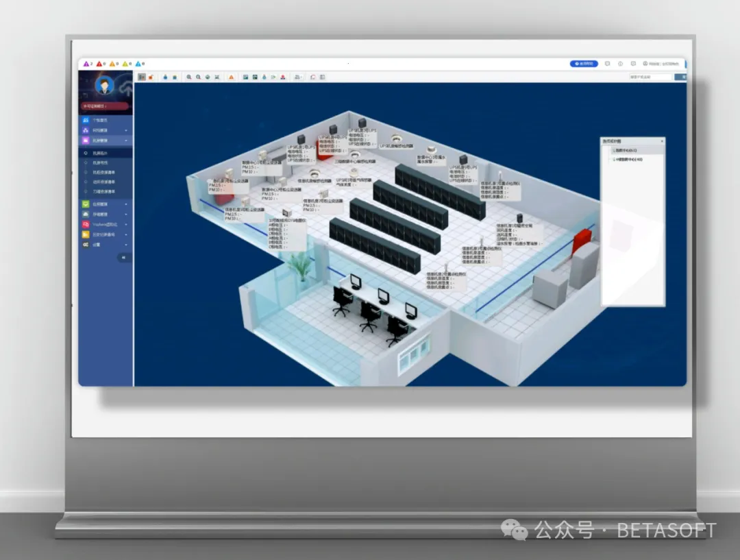This screenshot has width=740, height=560.
Task: Click the search input field in toolbar
Action: [650, 77]
